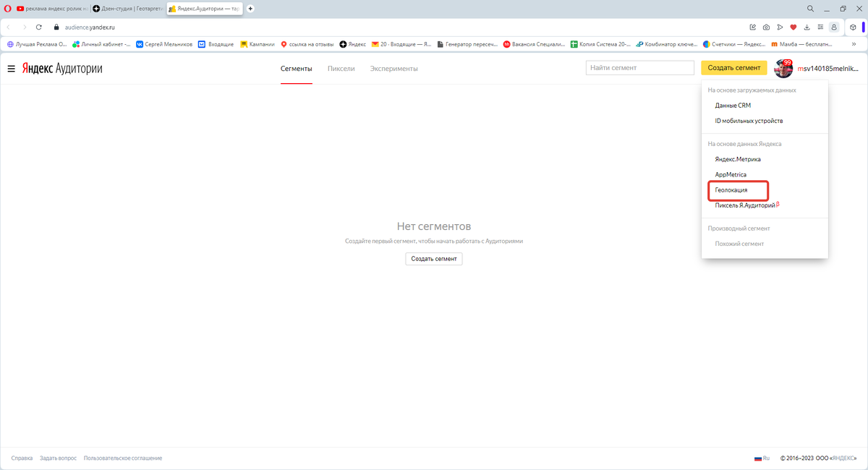Select Геолокация in the segment menu
868x470 pixels.
tap(731, 190)
